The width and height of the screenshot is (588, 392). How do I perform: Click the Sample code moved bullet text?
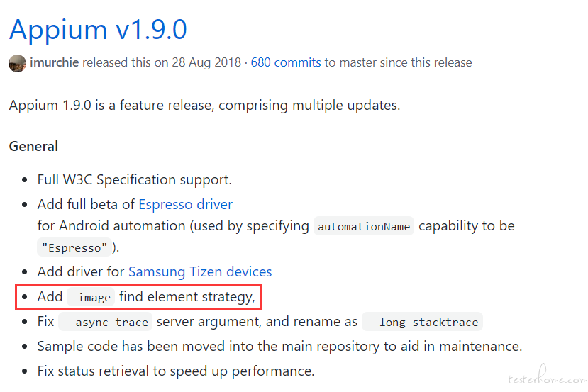[279, 347]
